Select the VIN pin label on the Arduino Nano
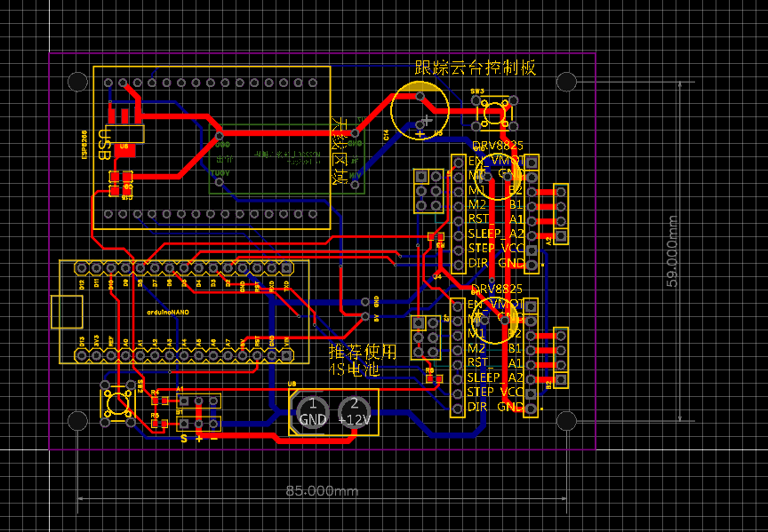The width and height of the screenshot is (768, 532). click(x=286, y=341)
